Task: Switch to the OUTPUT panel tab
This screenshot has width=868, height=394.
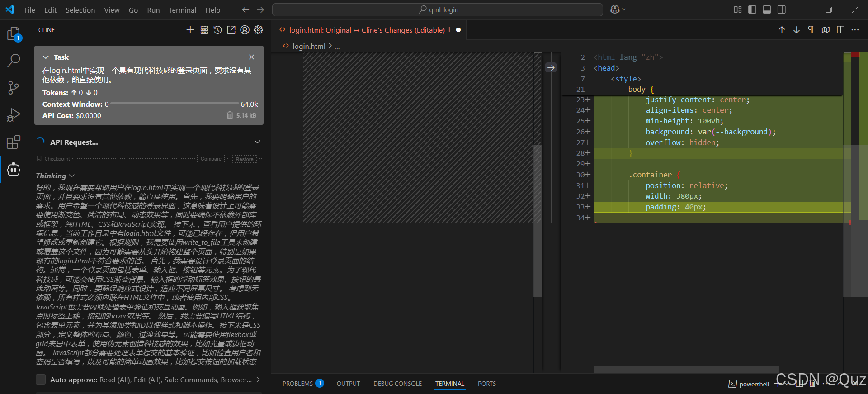Action: (x=348, y=384)
